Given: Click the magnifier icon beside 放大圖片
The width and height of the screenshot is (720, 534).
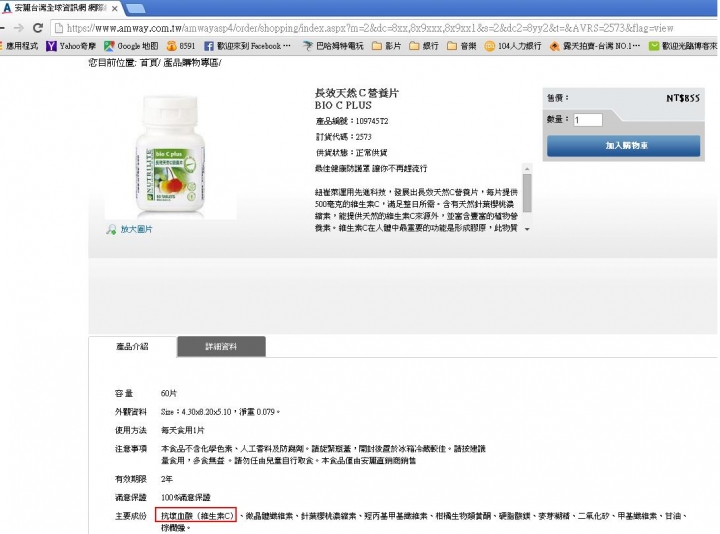Looking at the screenshot, I should [x=111, y=229].
